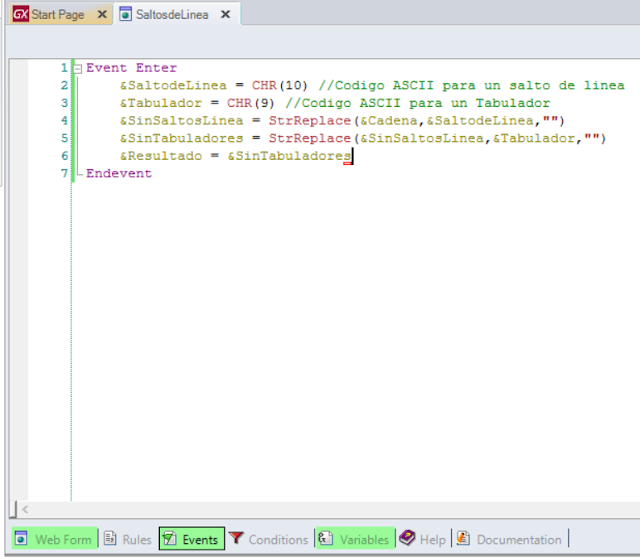Click the Web Form globe icon
The height and width of the screenshot is (557, 640).
click(21, 539)
